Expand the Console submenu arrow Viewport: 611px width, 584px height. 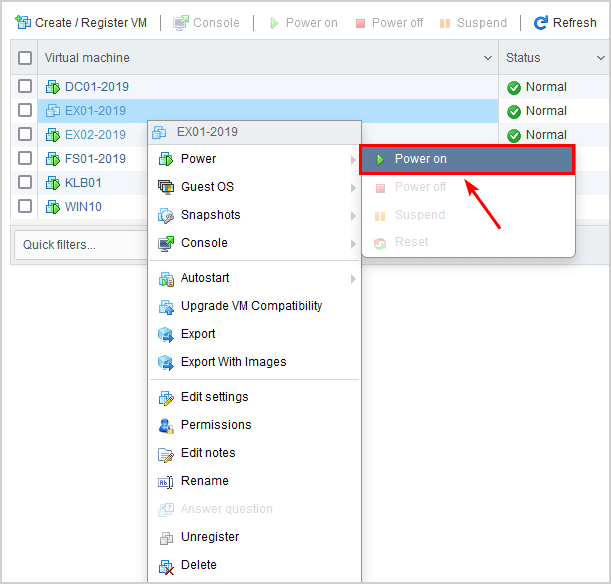(353, 244)
